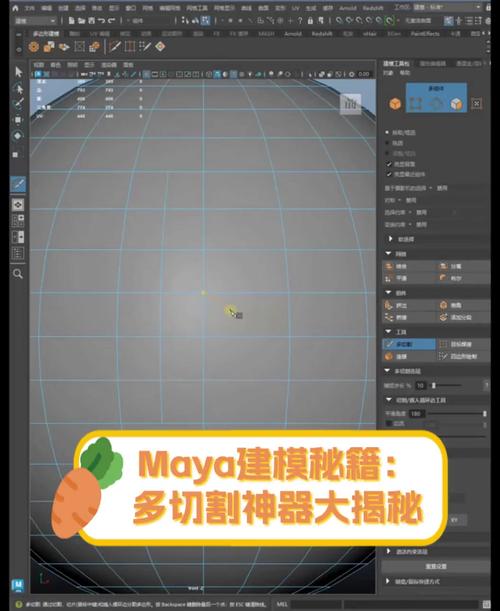Click the Open Scene folder icon
500x611 pixels.
click(81, 20)
